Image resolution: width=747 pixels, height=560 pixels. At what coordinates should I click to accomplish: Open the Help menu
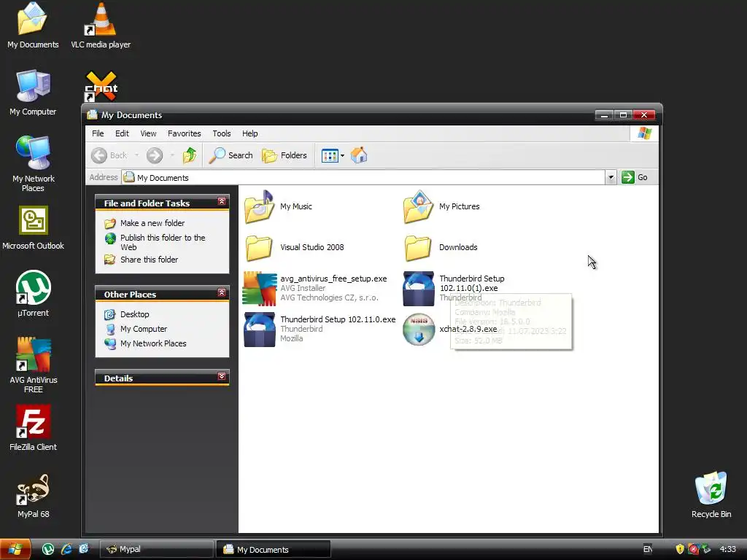click(x=249, y=134)
